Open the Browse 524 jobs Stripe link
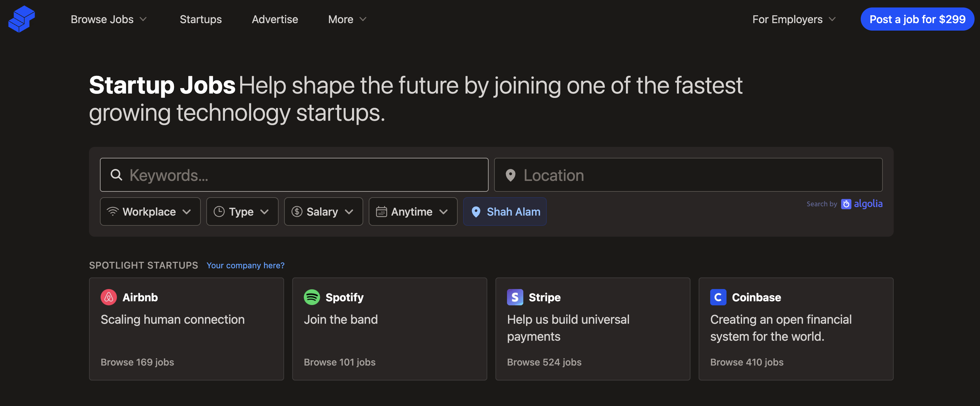This screenshot has height=406, width=980. [544, 362]
